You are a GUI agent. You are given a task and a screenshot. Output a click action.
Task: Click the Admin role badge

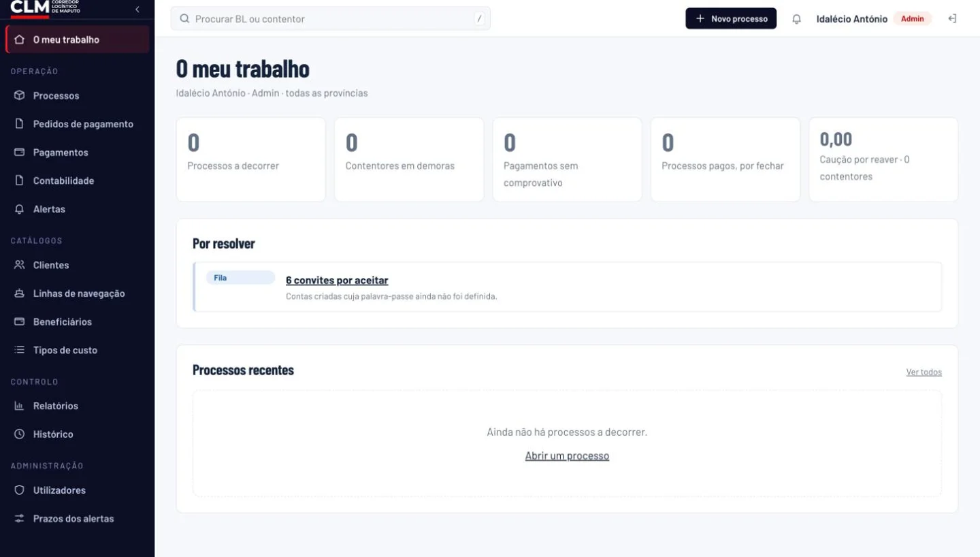click(912, 18)
